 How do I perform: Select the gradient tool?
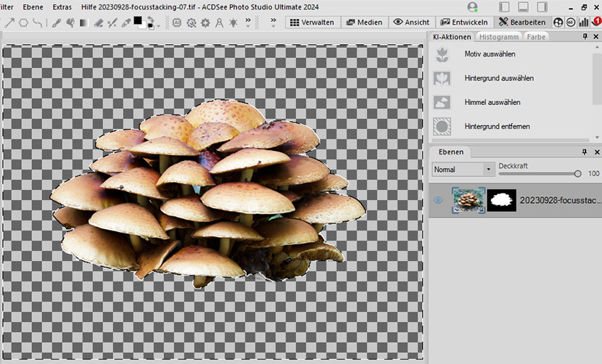(84, 22)
